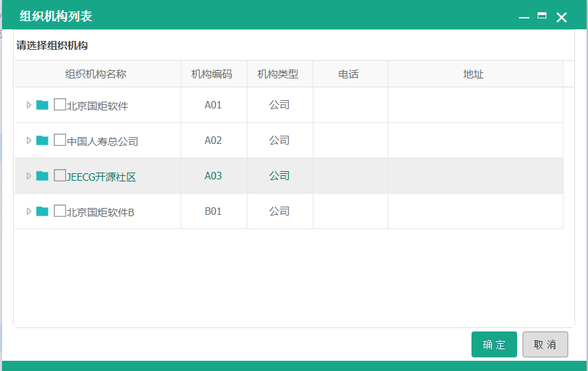Viewport: 588px width, 371px height.
Task: Select the 北京国炬软件 row name
Action: pyautogui.click(x=97, y=106)
